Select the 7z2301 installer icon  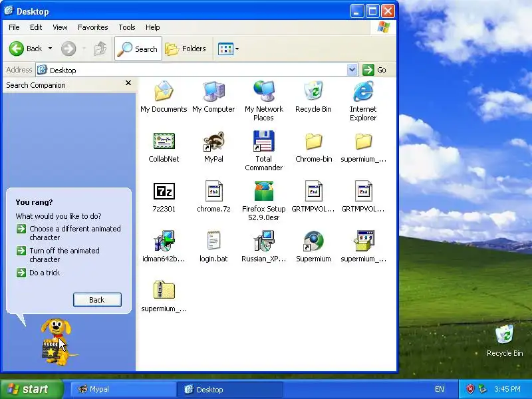(x=164, y=191)
